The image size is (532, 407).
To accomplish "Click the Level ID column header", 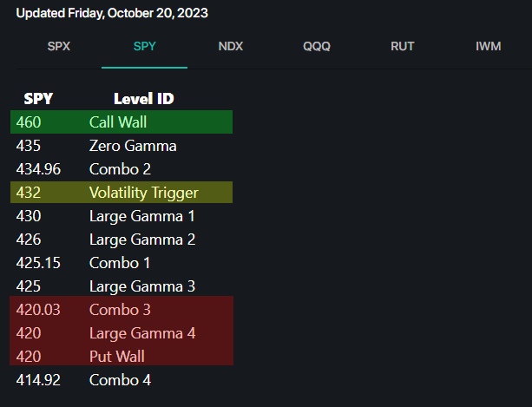I will coord(144,99).
